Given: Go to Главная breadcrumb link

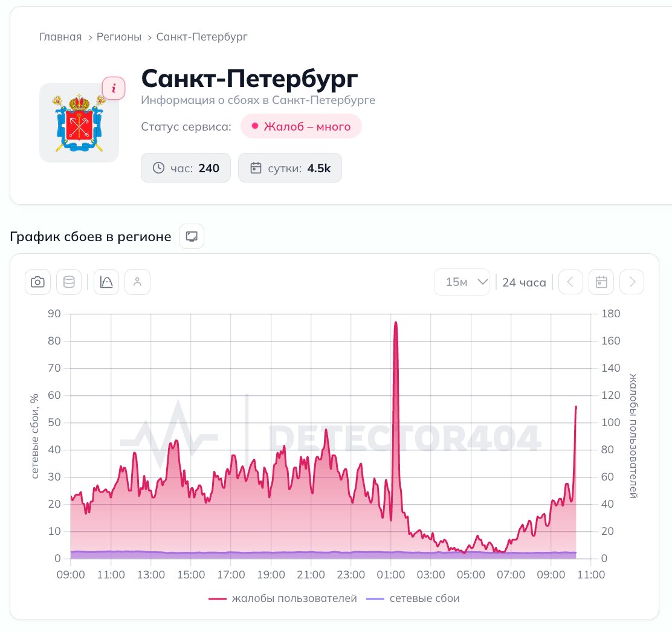Looking at the screenshot, I should click(x=60, y=37).
